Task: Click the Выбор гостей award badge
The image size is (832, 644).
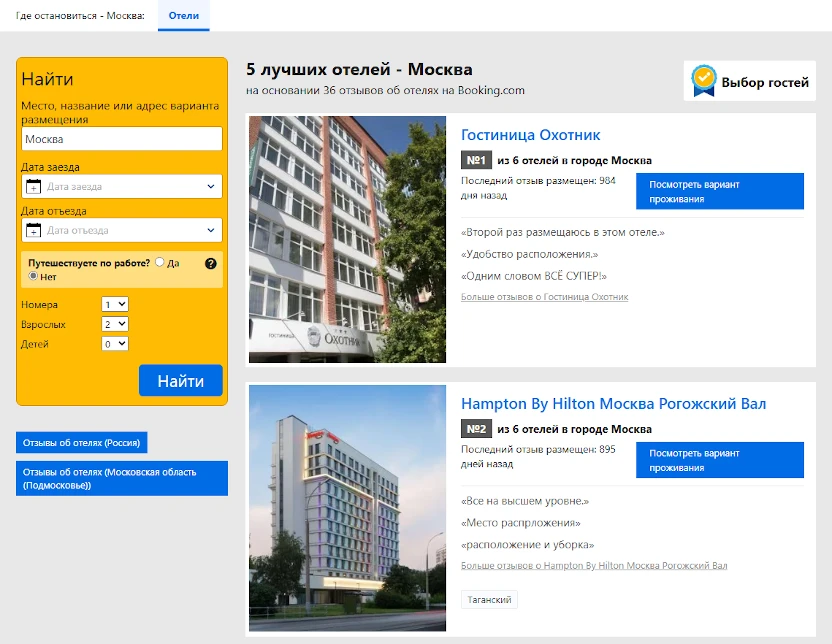Action: (x=749, y=82)
